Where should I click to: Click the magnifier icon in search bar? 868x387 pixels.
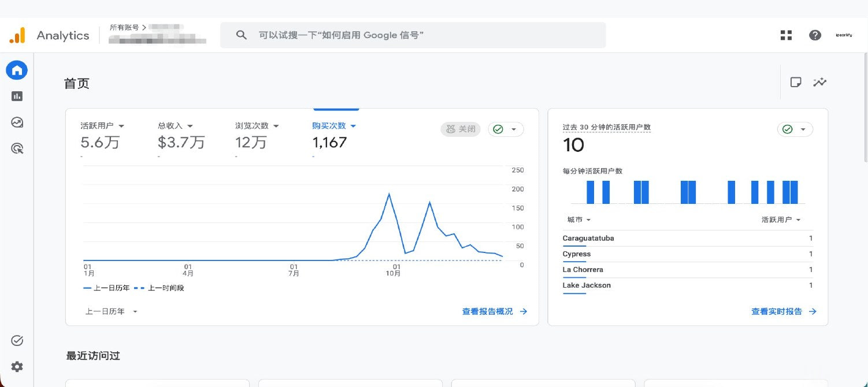(x=242, y=35)
